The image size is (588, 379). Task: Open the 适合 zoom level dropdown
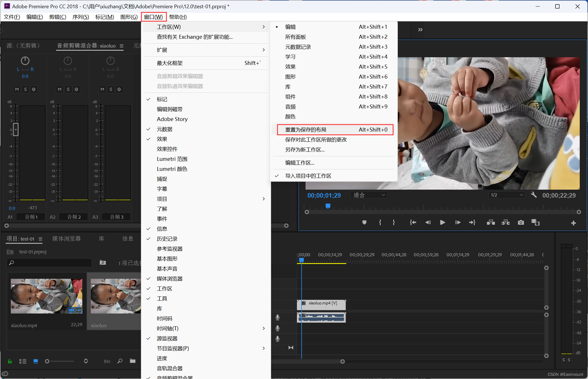(369, 195)
